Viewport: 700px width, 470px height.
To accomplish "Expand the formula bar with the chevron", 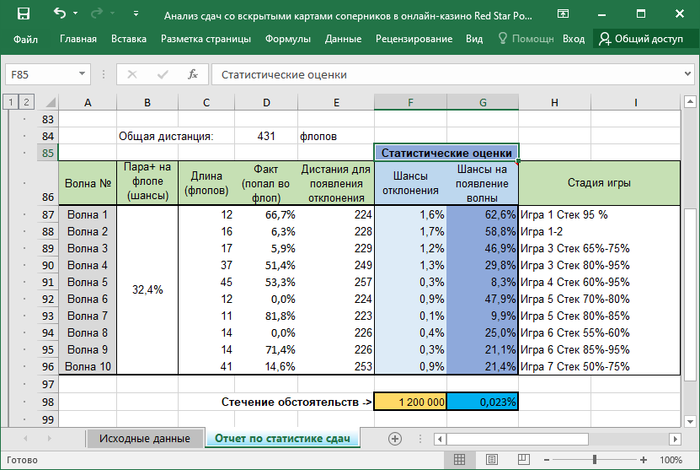I will (688, 74).
